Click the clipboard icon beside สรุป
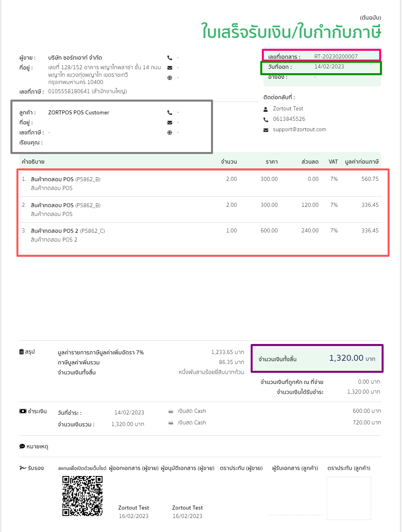 tap(22, 352)
